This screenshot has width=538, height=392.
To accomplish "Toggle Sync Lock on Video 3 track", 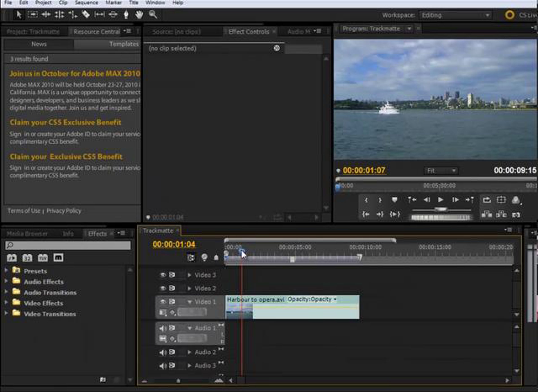I will pos(172,275).
